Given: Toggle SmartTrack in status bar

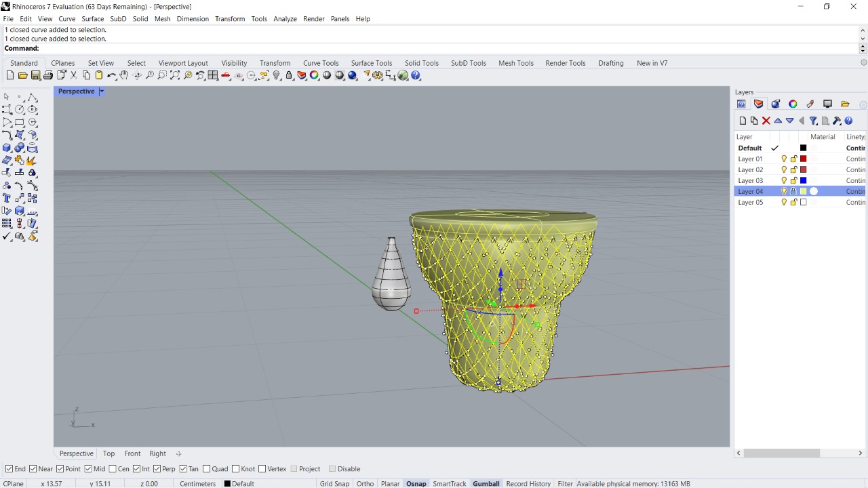Looking at the screenshot, I should (450, 484).
